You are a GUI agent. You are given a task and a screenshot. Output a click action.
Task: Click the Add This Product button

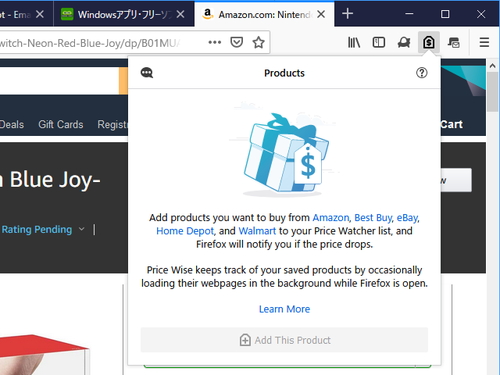[x=284, y=340]
